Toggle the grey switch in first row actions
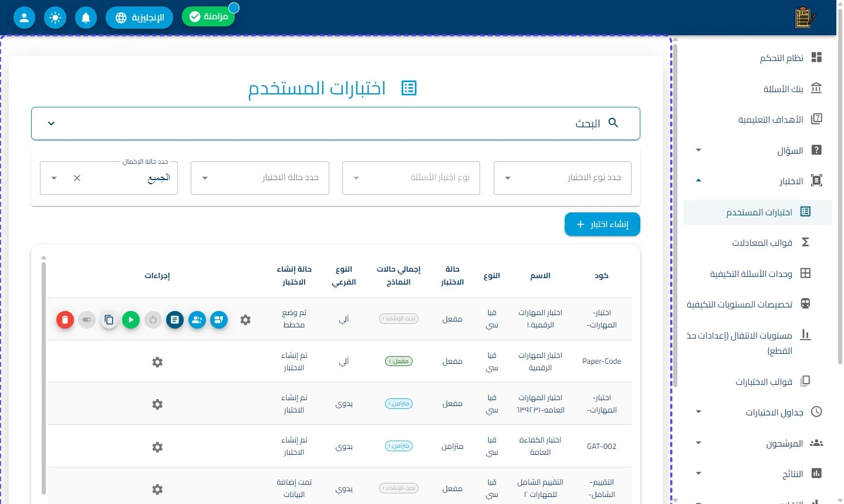Image resolution: width=844 pixels, height=504 pixels. pyautogui.click(x=87, y=320)
